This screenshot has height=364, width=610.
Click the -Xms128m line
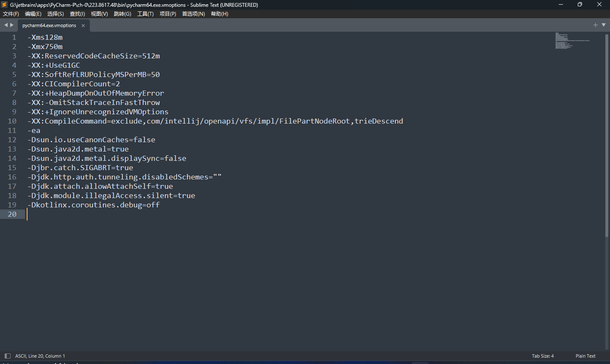(45, 37)
